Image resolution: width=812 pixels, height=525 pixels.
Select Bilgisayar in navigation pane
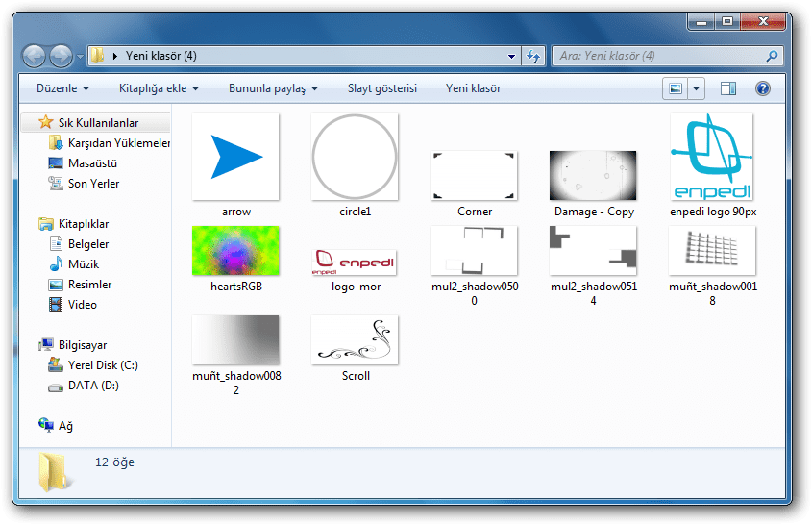[83, 345]
